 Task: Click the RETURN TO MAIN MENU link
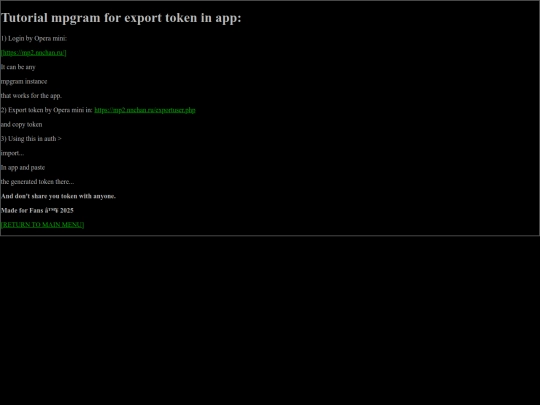42,225
